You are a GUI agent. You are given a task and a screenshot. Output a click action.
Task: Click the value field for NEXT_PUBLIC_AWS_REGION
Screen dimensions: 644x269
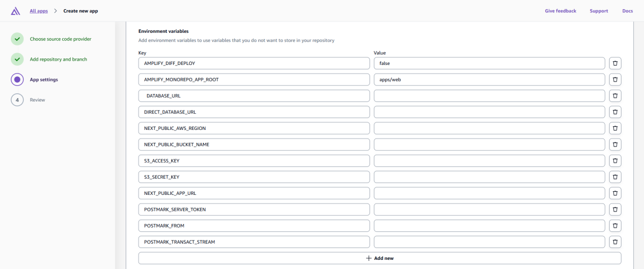pyautogui.click(x=489, y=128)
